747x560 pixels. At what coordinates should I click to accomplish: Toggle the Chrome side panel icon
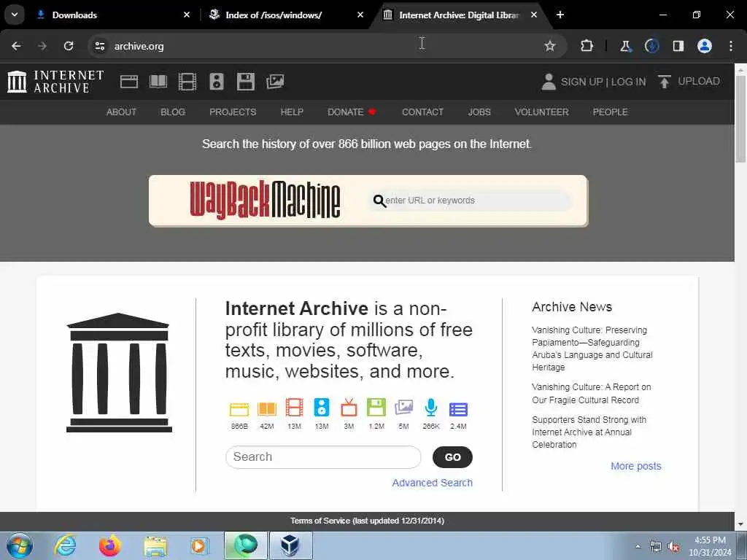coord(678,46)
